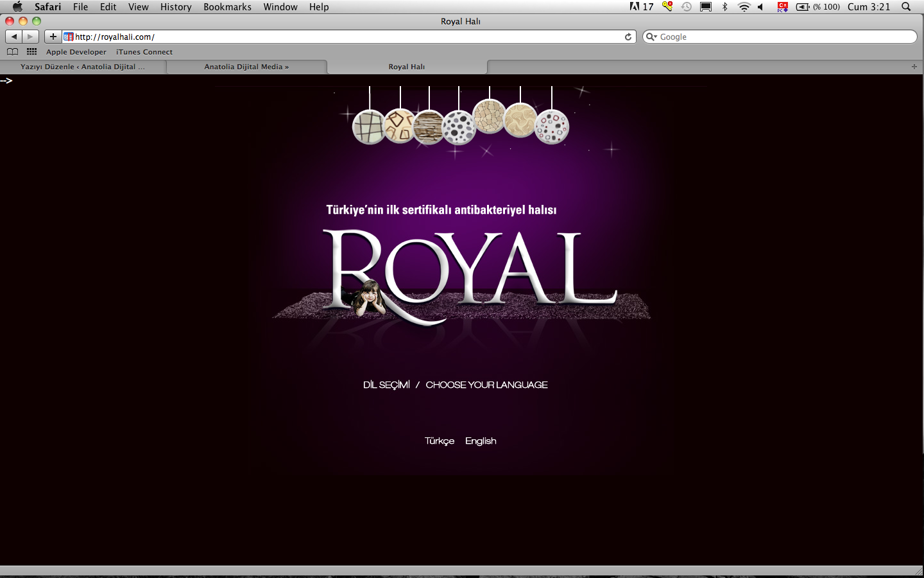Choose the English language link
This screenshot has height=578, width=924.
481,441
